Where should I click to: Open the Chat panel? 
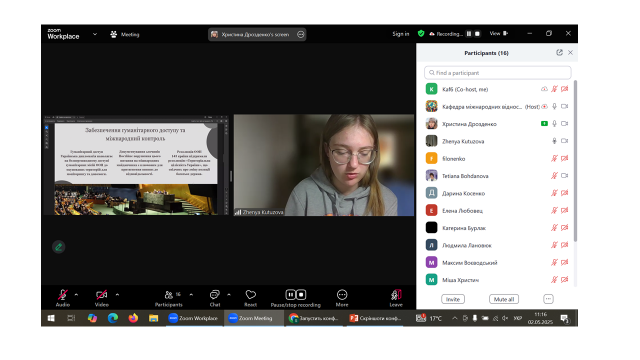[215, 298]
